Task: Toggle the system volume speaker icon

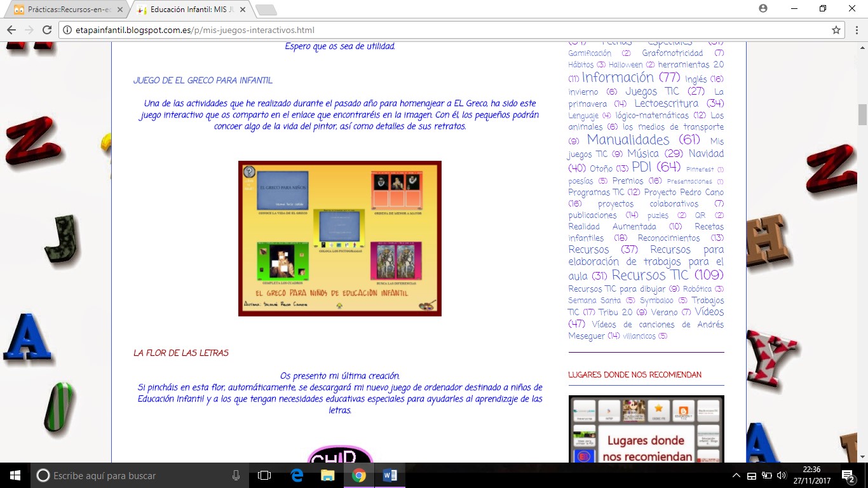Action: (781, 475)
